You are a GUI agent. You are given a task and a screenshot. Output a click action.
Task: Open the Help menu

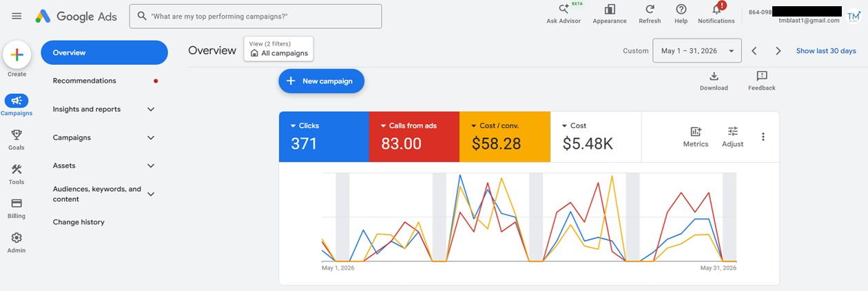(681, 14)
